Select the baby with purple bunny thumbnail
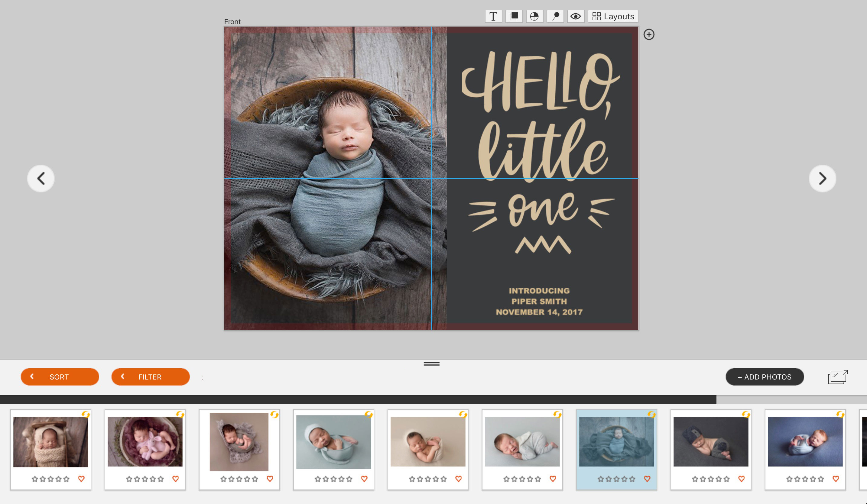 (x=145, y=442)
